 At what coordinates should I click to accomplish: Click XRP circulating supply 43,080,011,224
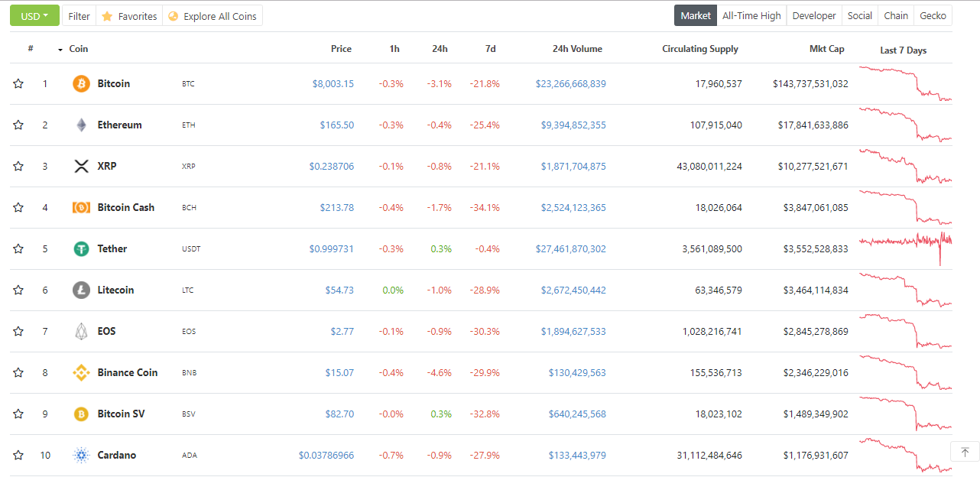point(709,167)
